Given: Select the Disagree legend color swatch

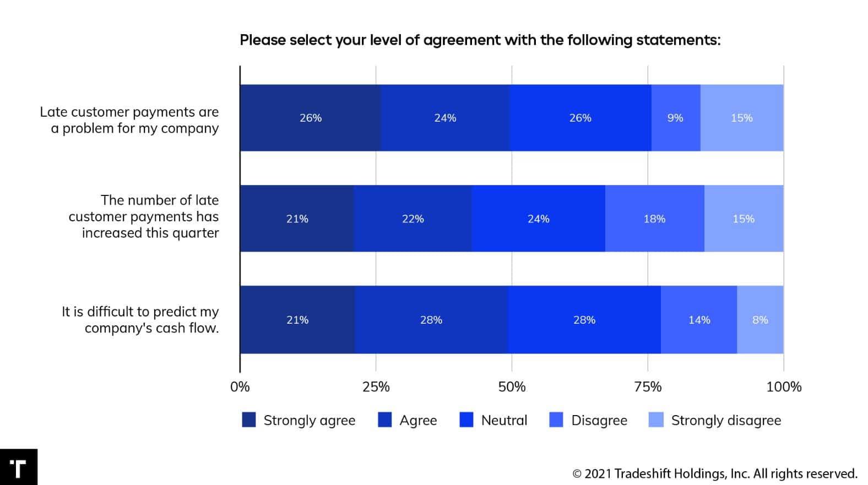Looking at the screenshot, I should 556,420.
